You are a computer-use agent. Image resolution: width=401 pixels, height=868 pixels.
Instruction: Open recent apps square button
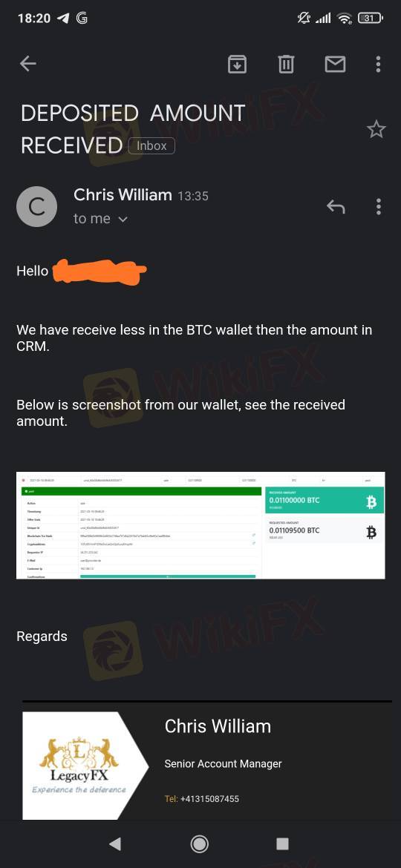[282, 844]
